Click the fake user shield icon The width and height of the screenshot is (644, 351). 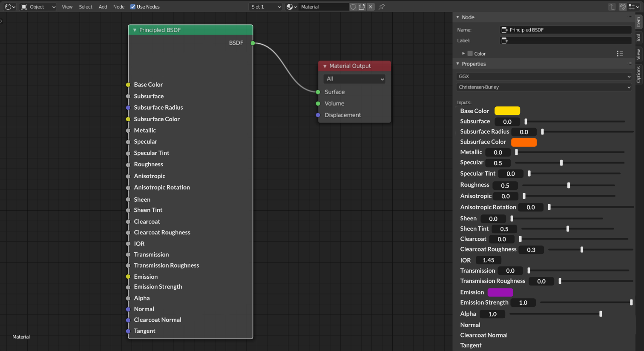pyautogui.click(x=353, y=7)
